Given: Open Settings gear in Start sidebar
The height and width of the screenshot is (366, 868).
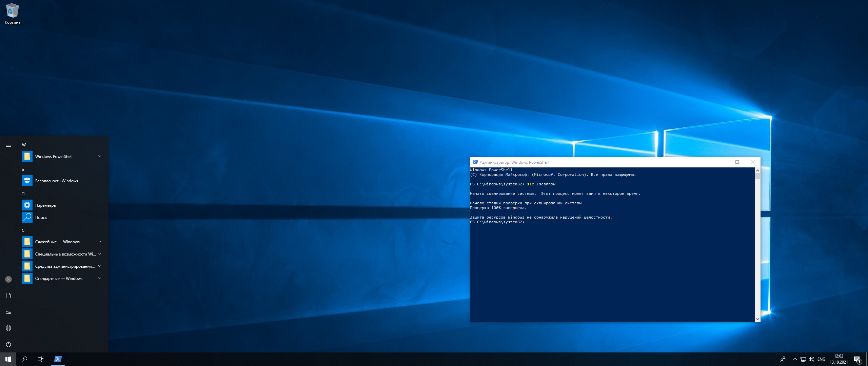Looking at the screenshot, I should click(8, 328).
